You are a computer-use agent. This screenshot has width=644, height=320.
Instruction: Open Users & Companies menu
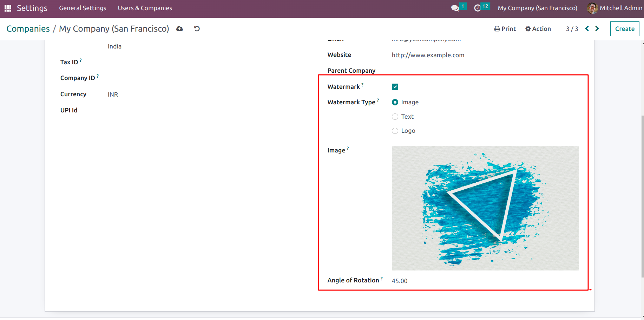145,8
